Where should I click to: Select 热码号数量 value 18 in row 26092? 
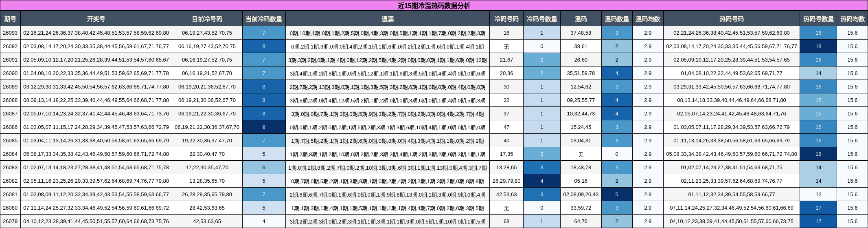tap(818, 46)
